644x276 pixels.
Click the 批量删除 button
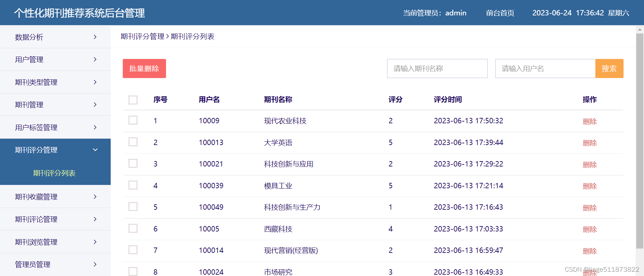144,69
